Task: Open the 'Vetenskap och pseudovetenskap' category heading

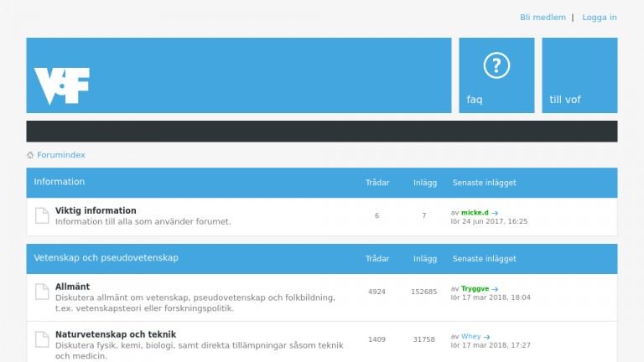Action: [106, 258]
